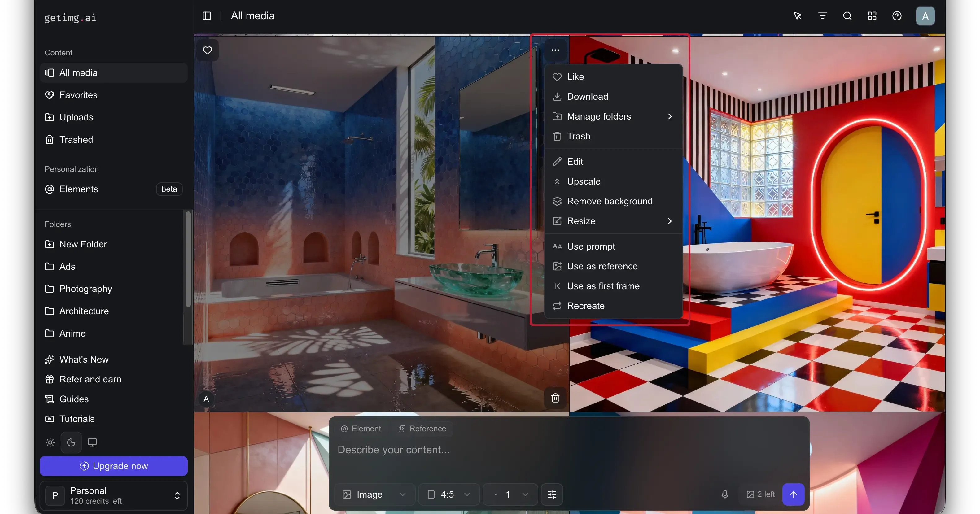Expand the Personal workspace selector
Viewport: 980px width, 514px height.
point(177,495)
